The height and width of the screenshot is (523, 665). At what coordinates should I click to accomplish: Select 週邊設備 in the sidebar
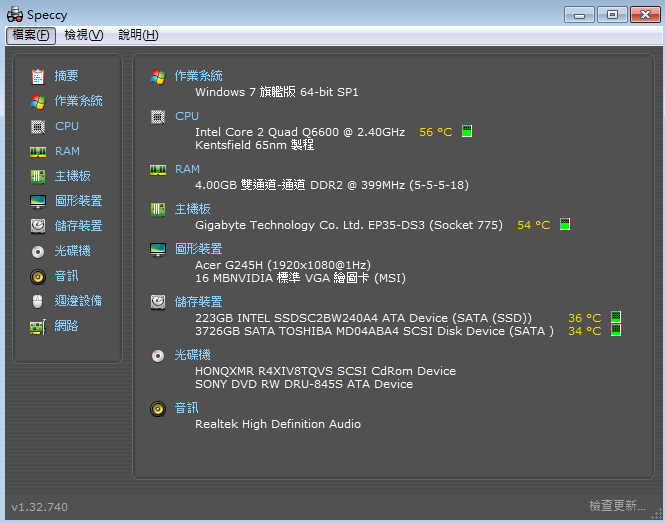78,301
